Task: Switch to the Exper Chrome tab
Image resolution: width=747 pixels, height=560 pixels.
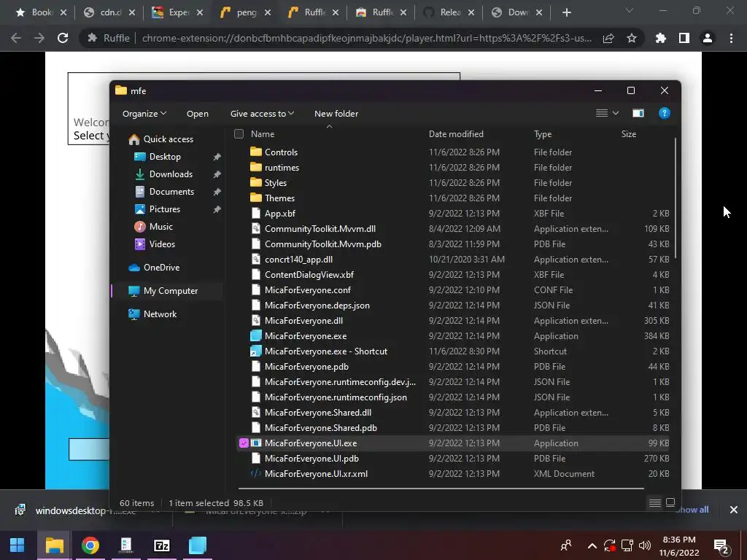Action: [x=177, y=12]
